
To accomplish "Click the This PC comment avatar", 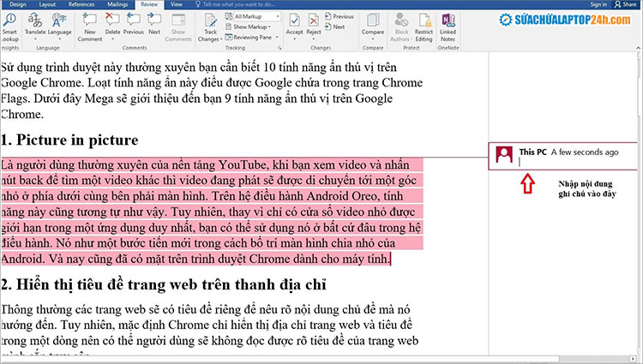I will point(504,154).
